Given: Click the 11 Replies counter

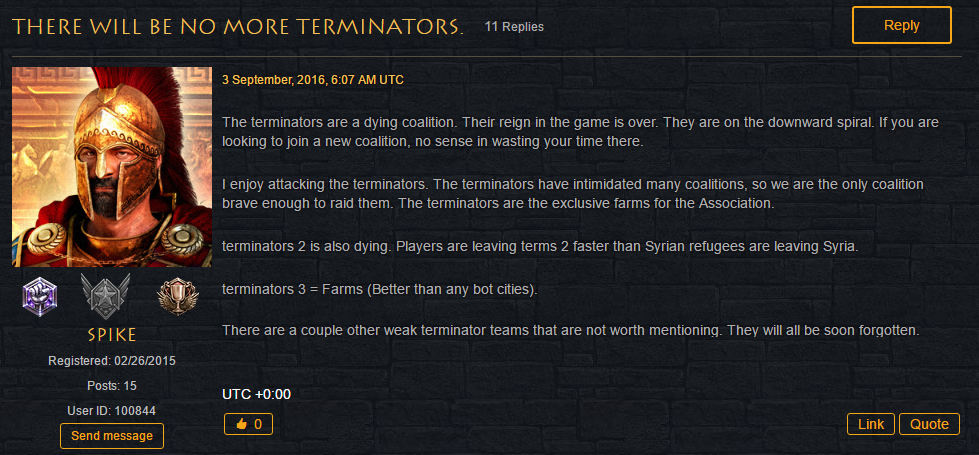Looking at the screenshot, I should [x=514, y=27].
